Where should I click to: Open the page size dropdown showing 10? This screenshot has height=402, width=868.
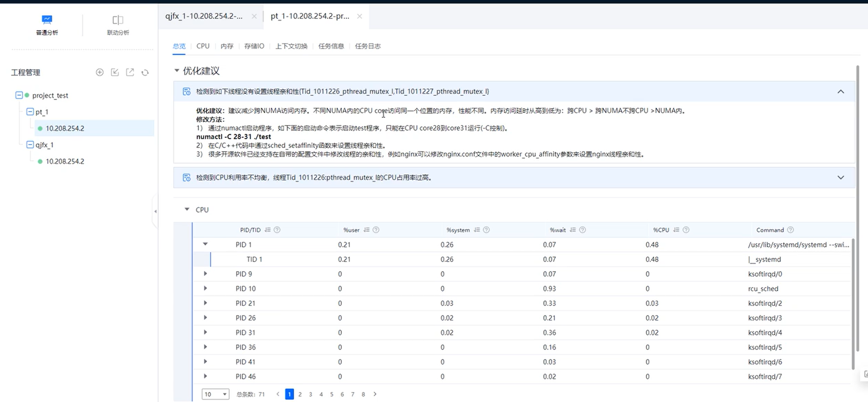click(215, 394)
